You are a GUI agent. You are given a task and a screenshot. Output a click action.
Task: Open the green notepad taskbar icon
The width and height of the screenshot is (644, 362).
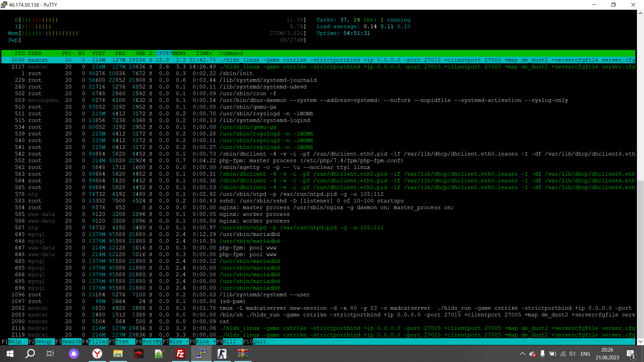[159, 354]
